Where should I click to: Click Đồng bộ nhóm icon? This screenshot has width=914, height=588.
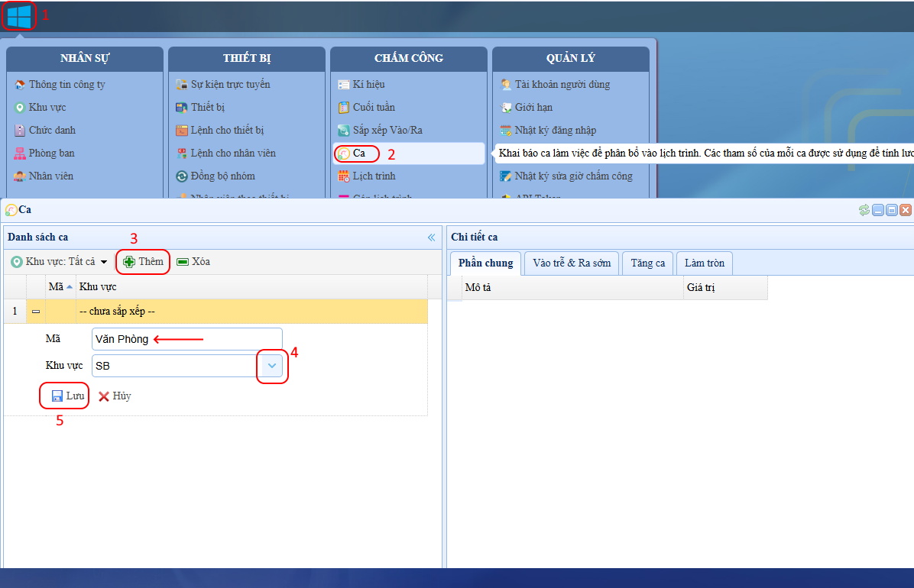click(181, 176)
